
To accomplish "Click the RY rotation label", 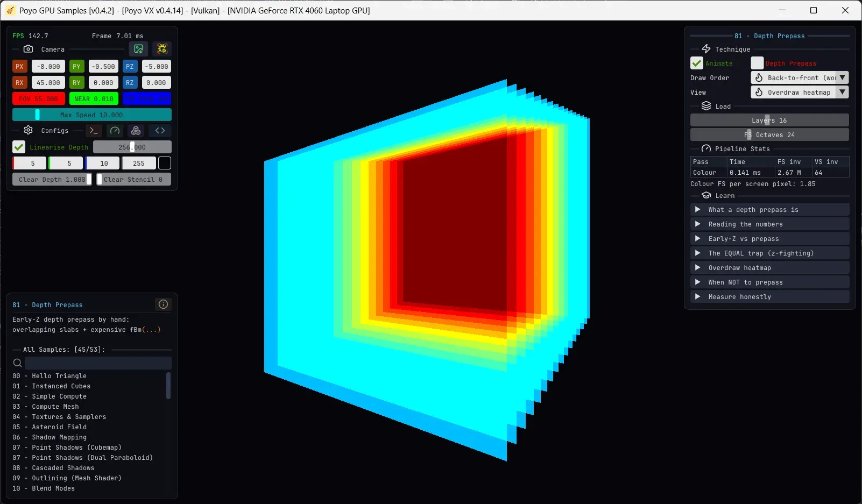I will click(77, 83).
